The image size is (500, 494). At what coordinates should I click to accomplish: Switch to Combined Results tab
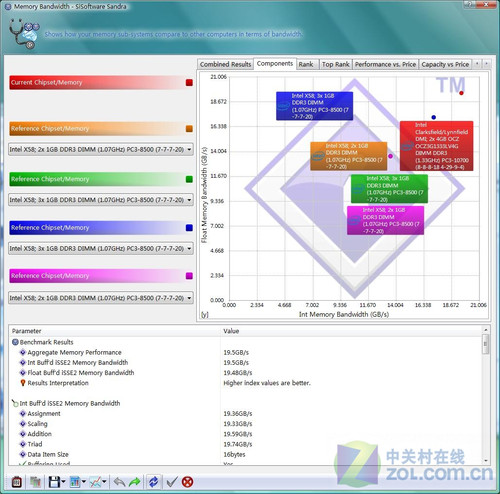[225, 64]
